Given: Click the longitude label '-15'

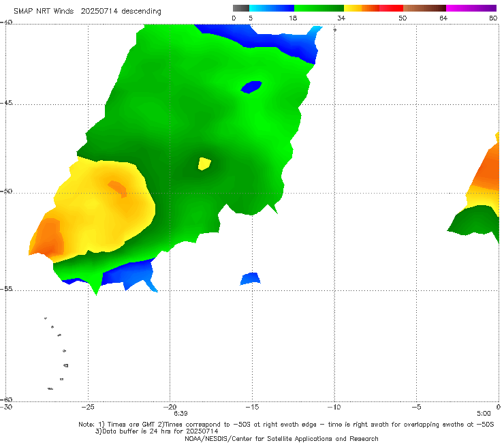Looking at the screenshot, I should coord(252,407).
